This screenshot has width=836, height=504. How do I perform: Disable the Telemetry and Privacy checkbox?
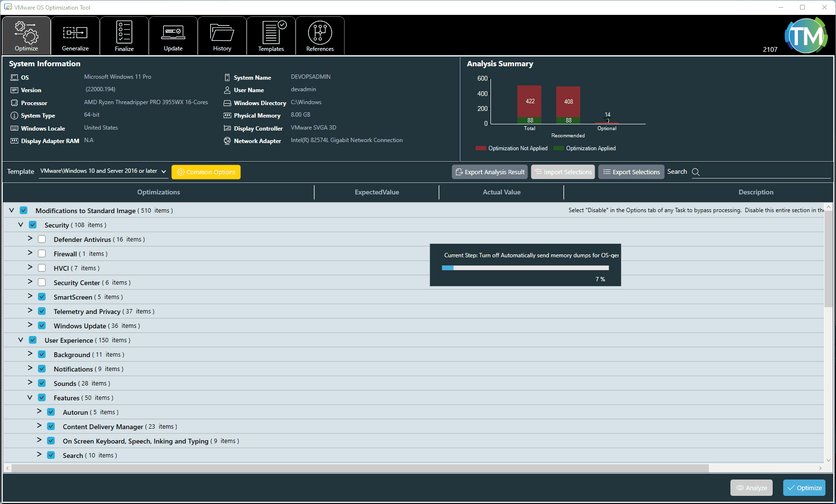[x=42, y=311]
